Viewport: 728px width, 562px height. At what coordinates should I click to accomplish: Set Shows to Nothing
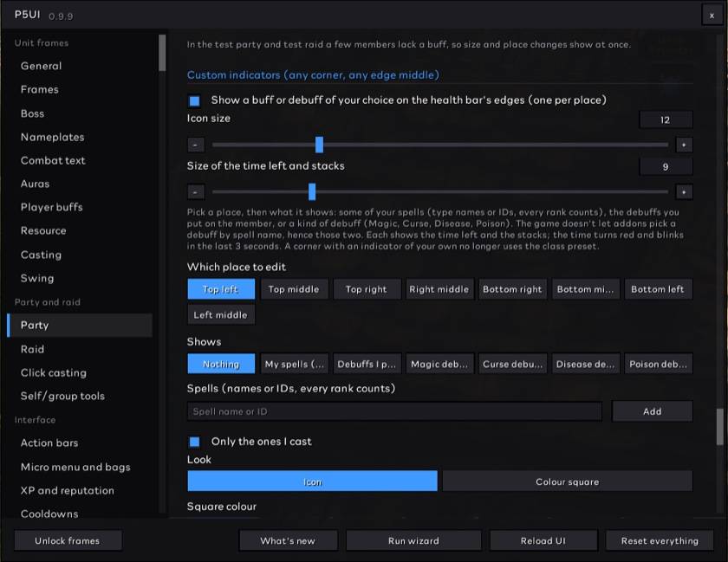[x=221, y=364]
